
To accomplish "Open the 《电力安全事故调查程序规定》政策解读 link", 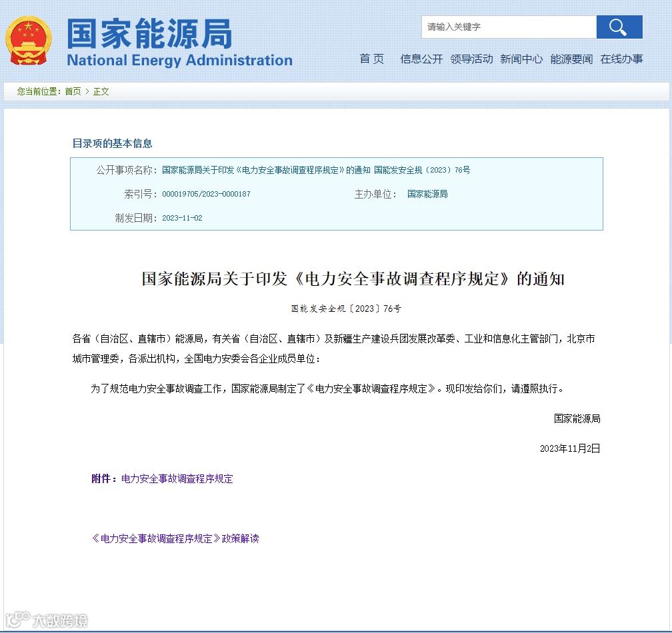I will pyautogui.click(x=175, y=538).
